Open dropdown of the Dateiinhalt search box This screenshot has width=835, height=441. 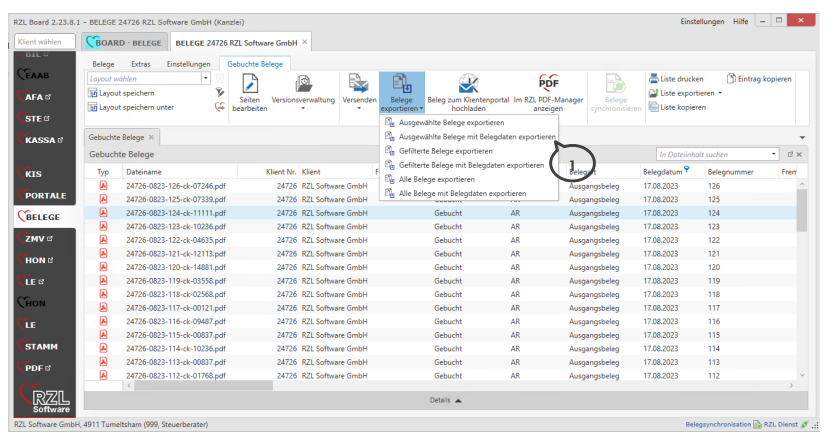pyautogui.click(x=774, y=155)
